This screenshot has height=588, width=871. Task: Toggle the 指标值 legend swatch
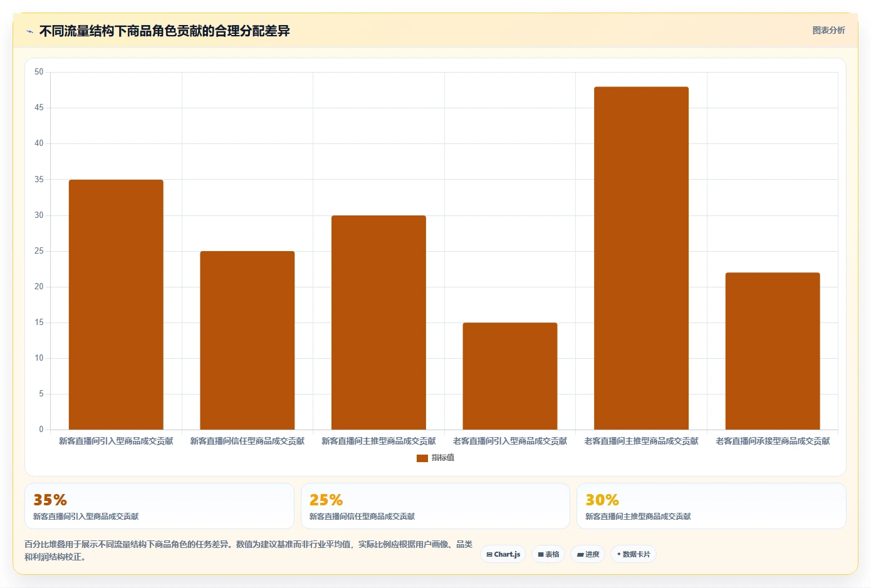[422, 458]
